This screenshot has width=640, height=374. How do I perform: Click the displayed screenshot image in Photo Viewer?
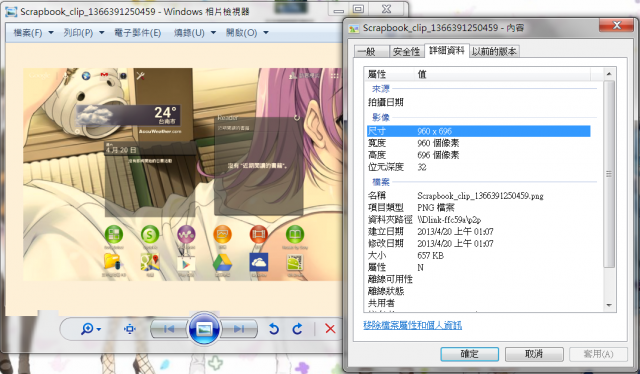pos(182,174)
